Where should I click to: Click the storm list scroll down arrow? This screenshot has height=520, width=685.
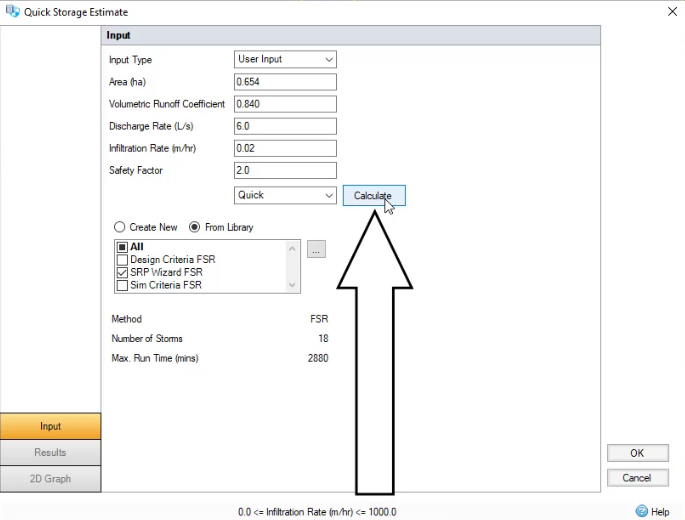pos(292,285)
